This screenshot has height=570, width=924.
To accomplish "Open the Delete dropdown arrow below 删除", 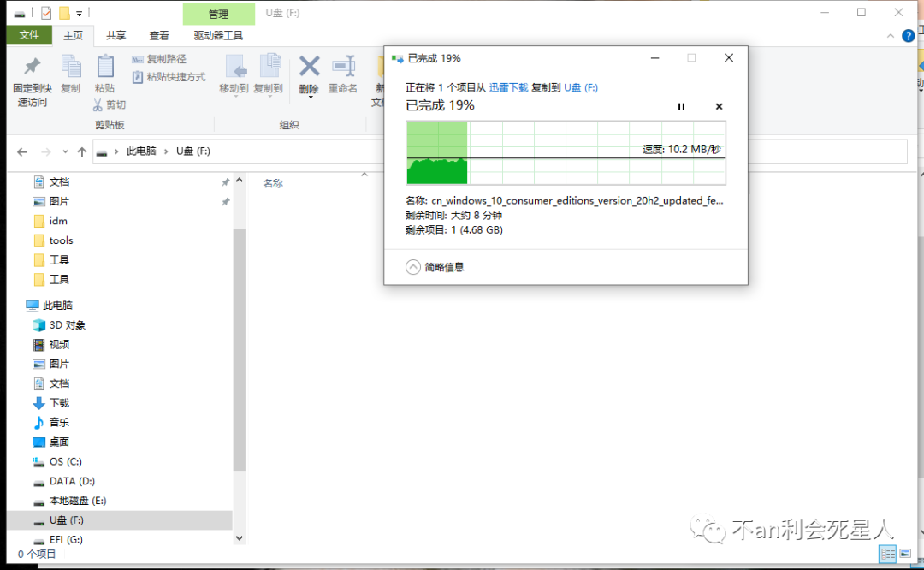I will [310, 98].
